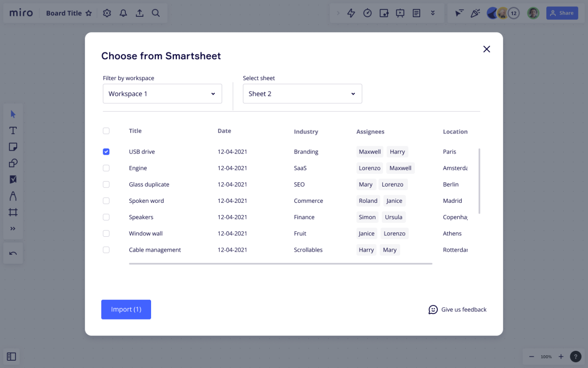Open the Miro main menu
The width and height of the screenshot is (588, 368).
[x=21, y=13]
